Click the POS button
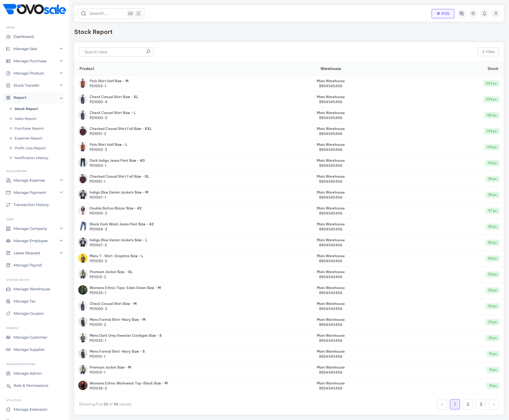 tap(443, 14)
